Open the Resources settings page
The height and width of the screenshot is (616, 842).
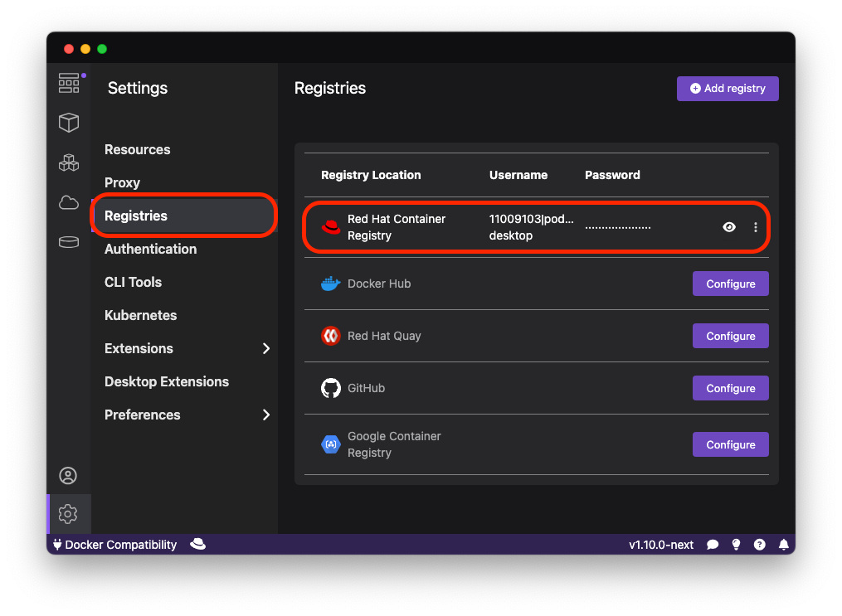coord(138,150)
